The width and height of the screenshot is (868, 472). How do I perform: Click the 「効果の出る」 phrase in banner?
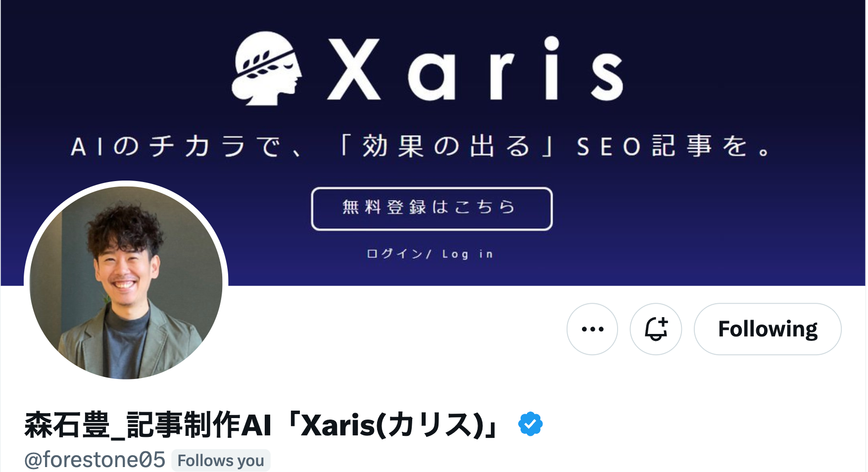point(447,146)
